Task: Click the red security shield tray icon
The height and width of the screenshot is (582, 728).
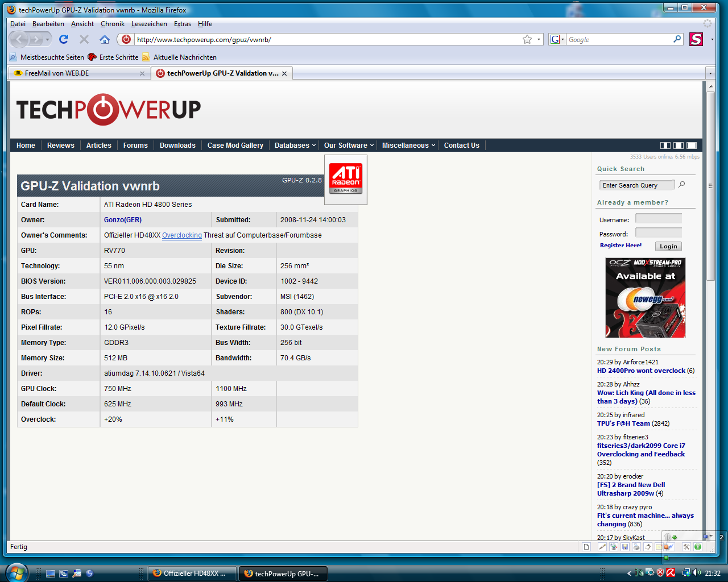Action: point(660,573)
